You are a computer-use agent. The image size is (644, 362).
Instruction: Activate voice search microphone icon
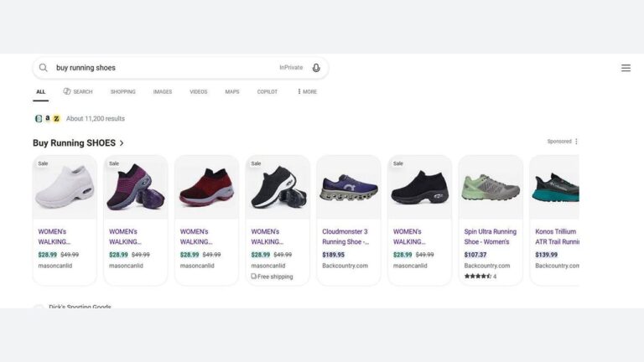point(316,68)
